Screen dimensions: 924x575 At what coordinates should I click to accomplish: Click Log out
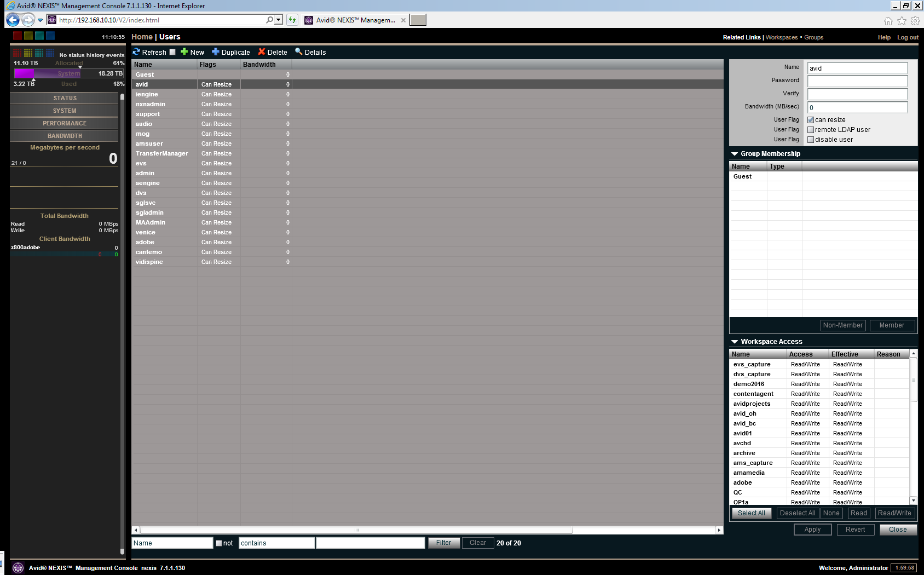click(x=908, y=37)
